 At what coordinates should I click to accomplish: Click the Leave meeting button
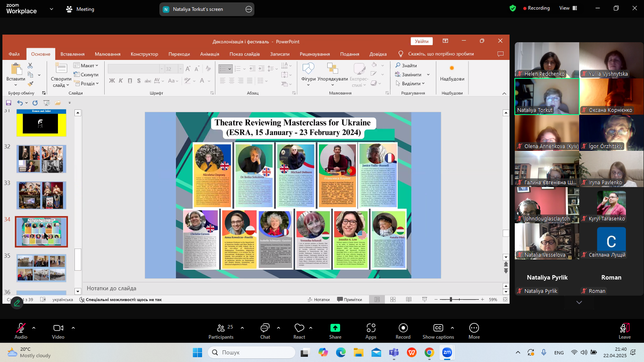[624, 331]
